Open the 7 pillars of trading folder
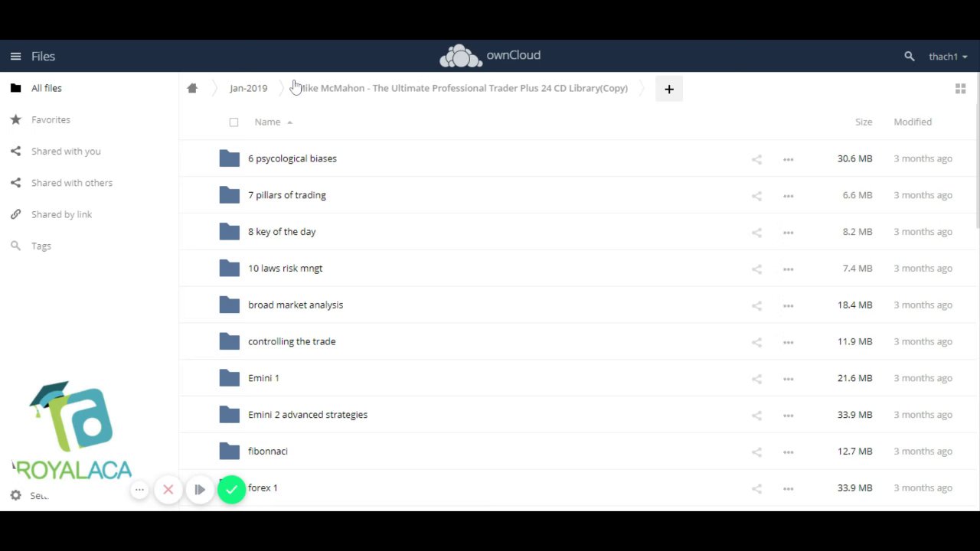The width and height of the screenshot is (980, 551). (287, 195)
